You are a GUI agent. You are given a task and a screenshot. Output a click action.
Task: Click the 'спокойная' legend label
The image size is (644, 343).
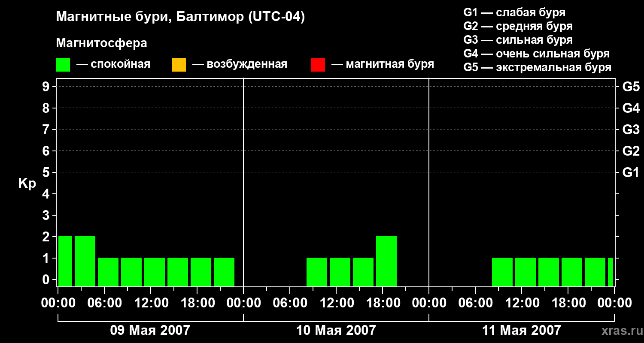point(120,65)
